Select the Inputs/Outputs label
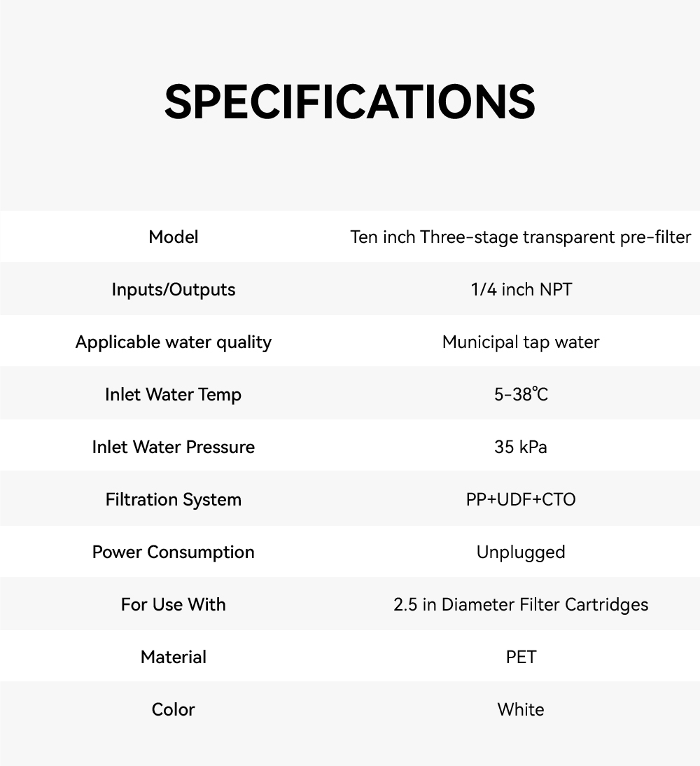The width and height of the screenshot is (700, 766). [x=174, y=290]
